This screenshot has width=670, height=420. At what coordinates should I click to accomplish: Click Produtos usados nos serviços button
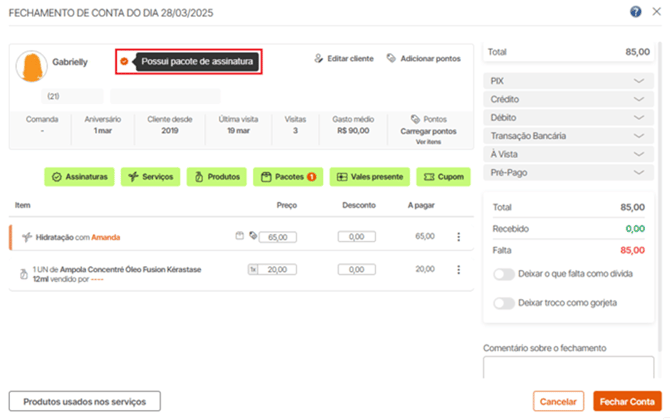coord(84,401)
